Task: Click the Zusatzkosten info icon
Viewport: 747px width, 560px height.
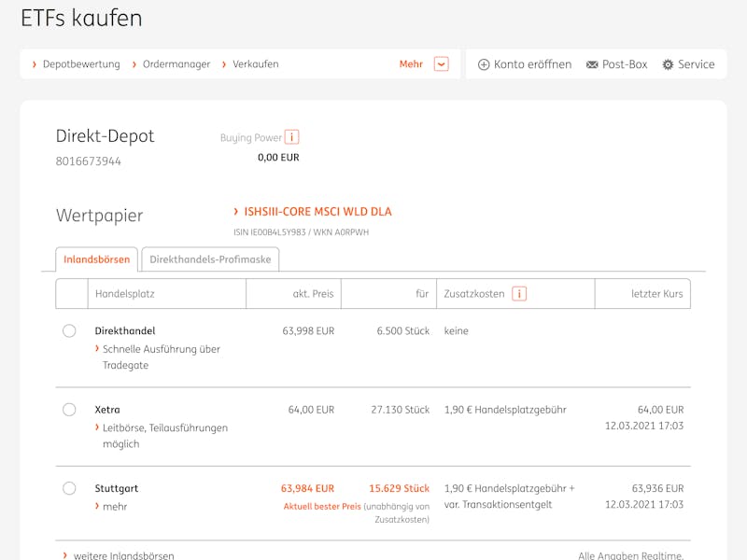Action: pyautogui.click(x=519, y=294)
